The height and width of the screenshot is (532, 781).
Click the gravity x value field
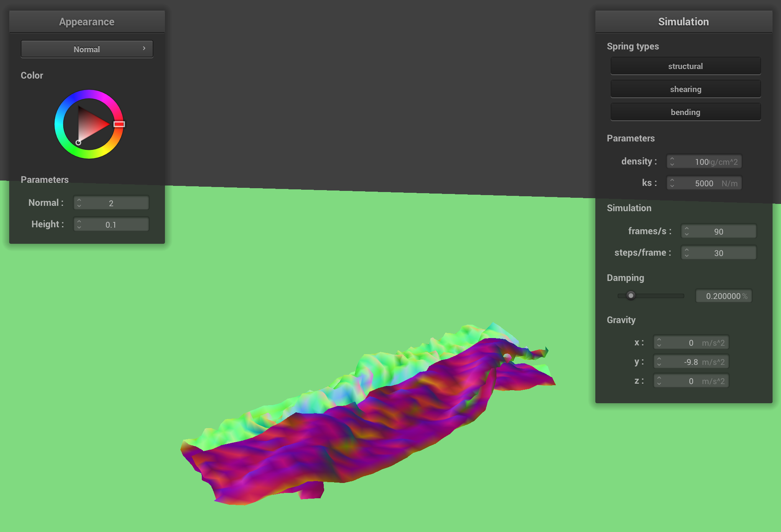pos(691,342)
